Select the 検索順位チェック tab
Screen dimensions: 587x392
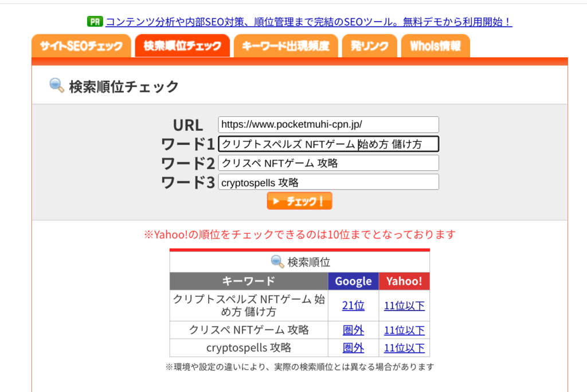(x=182, y=46)
